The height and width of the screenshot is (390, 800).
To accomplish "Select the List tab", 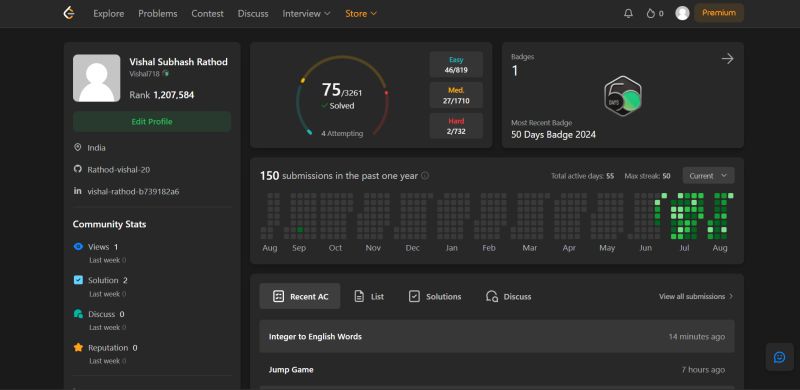I will pos(369,296).
